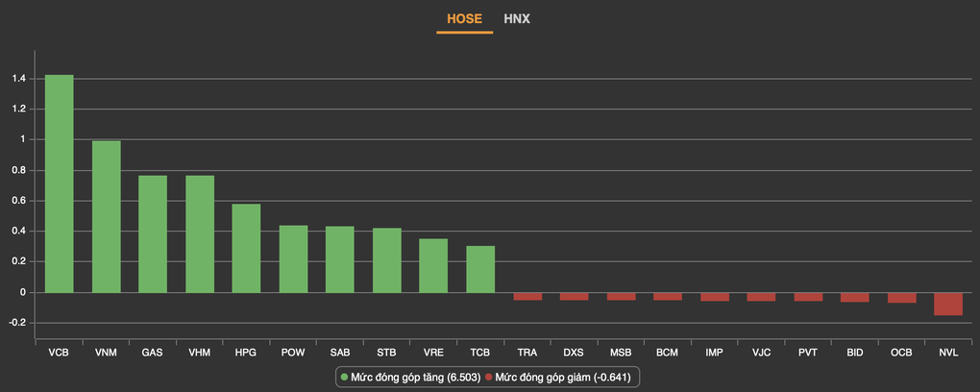Viewport: 980px width, 392px height.
Task: Click the 0.6 y-axis value
Action: point(18,202)
